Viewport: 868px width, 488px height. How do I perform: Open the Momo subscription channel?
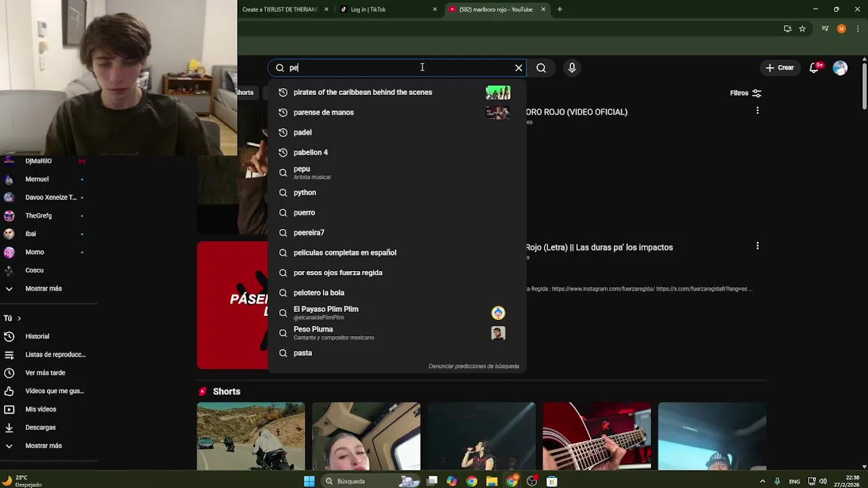point(44,252)
